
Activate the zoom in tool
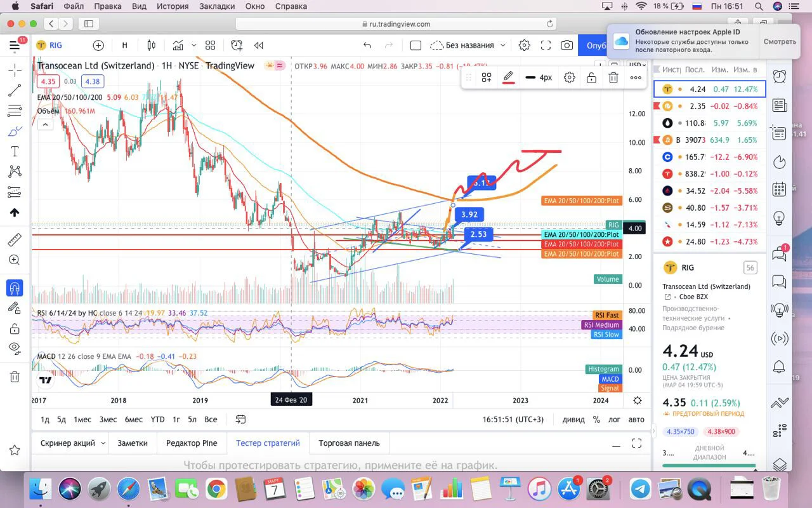tap(15, 260)
